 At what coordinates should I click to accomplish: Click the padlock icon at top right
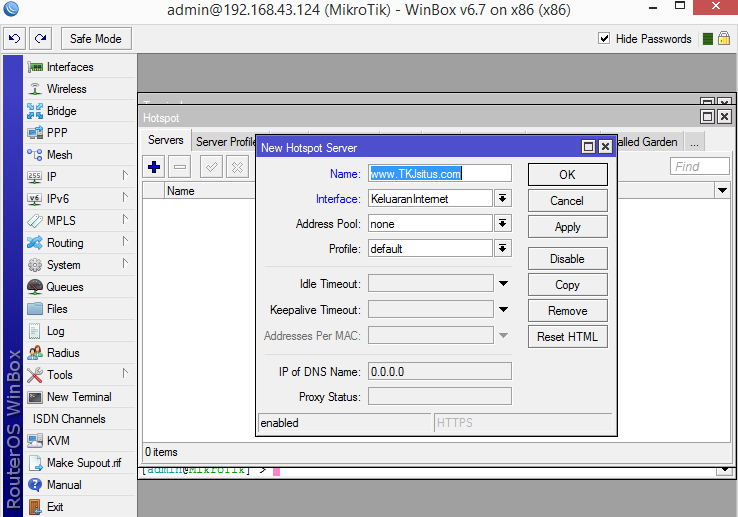coord(724,38)
